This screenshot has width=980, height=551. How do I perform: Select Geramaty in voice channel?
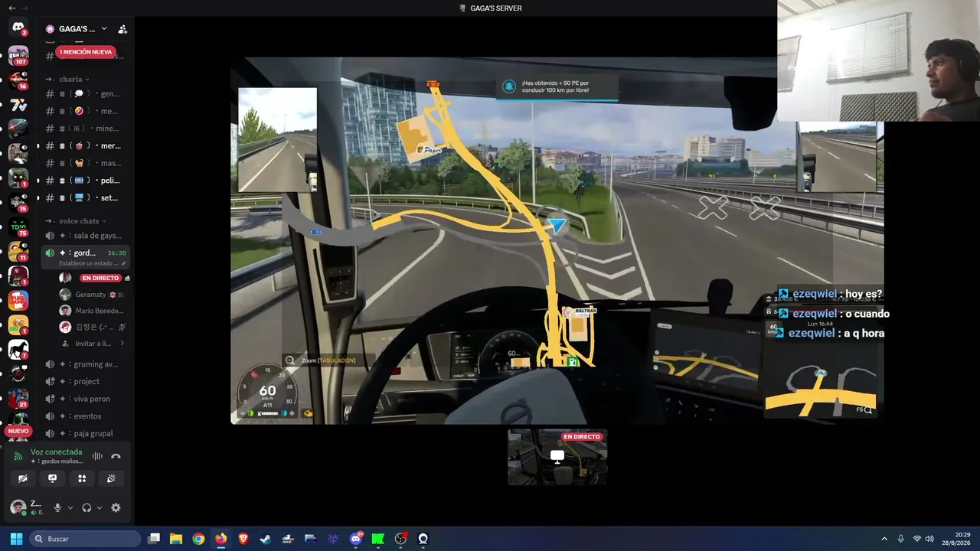point(92,295)
